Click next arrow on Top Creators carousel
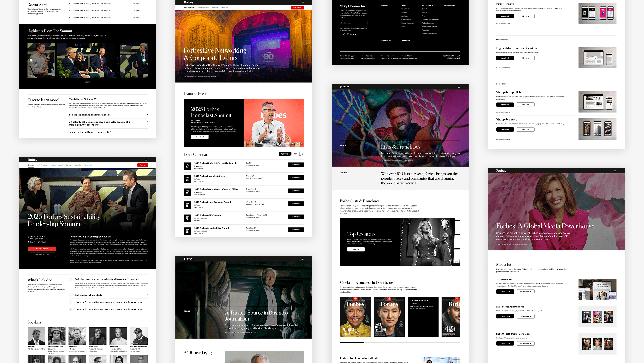Viewport: 644px width, 363px height. 456,262
